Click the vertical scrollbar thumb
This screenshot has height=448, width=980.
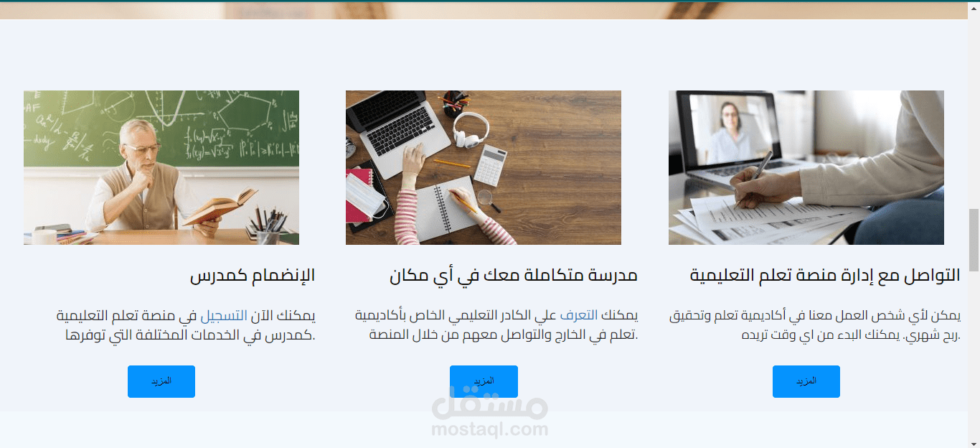click(974, 240)
